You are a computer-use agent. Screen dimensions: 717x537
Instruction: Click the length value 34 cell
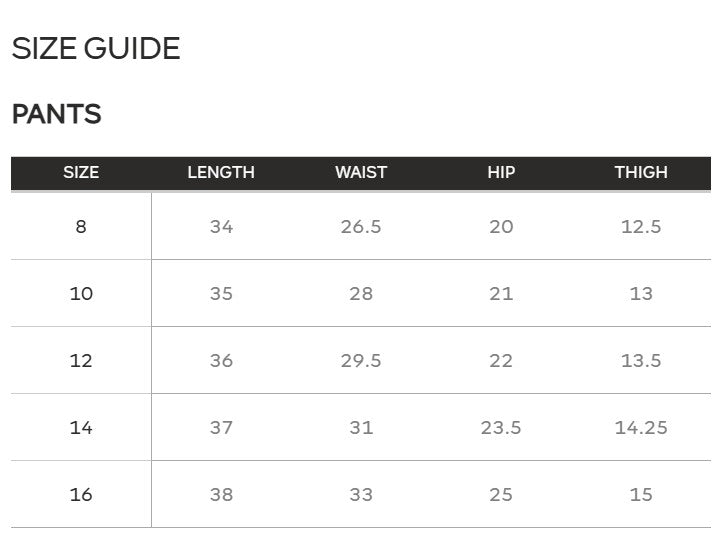tap(221, 227)
